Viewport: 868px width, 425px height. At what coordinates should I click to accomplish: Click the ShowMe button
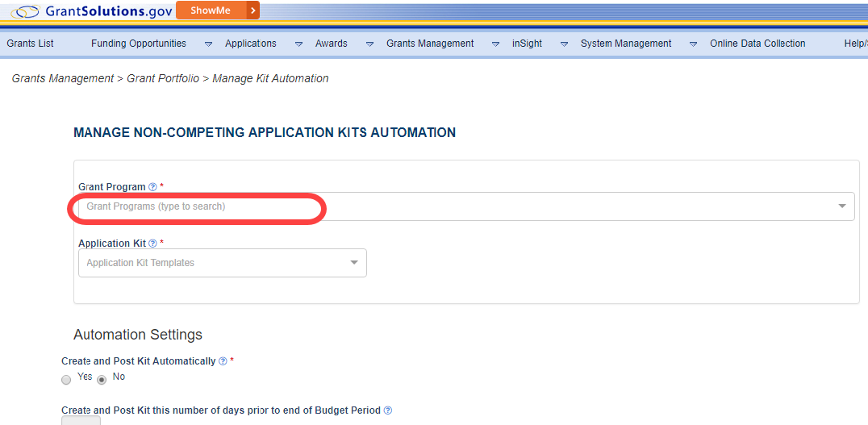point(210,10)
